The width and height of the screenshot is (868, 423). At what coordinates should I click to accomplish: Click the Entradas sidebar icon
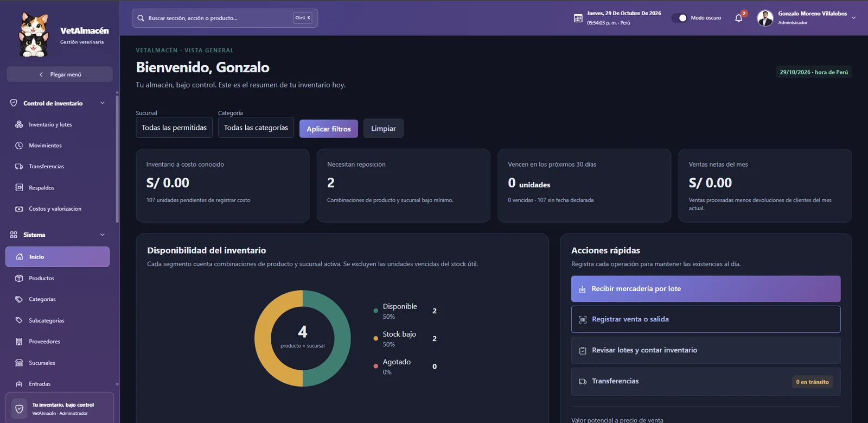[19, 384]
